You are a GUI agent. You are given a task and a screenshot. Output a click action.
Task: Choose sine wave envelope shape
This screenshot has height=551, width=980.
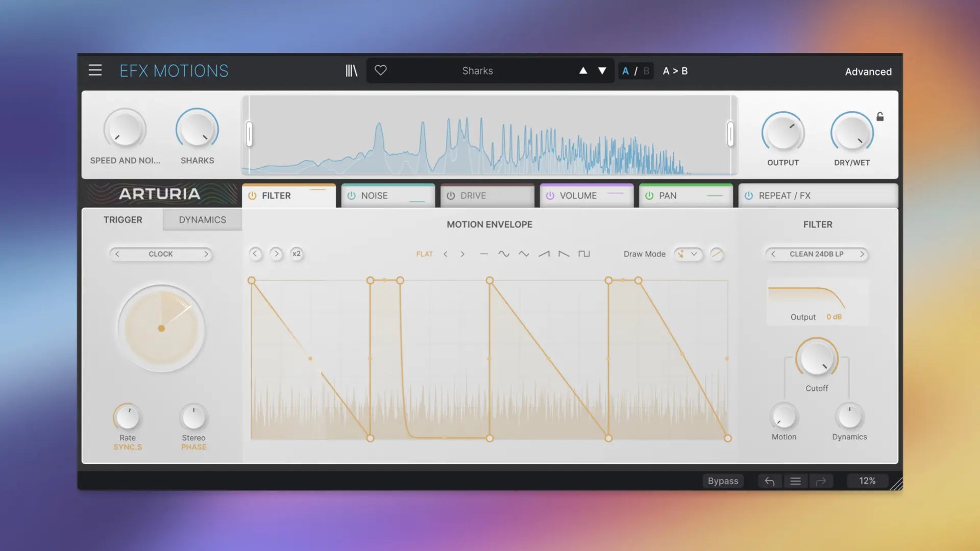click(x=504, y=254)
